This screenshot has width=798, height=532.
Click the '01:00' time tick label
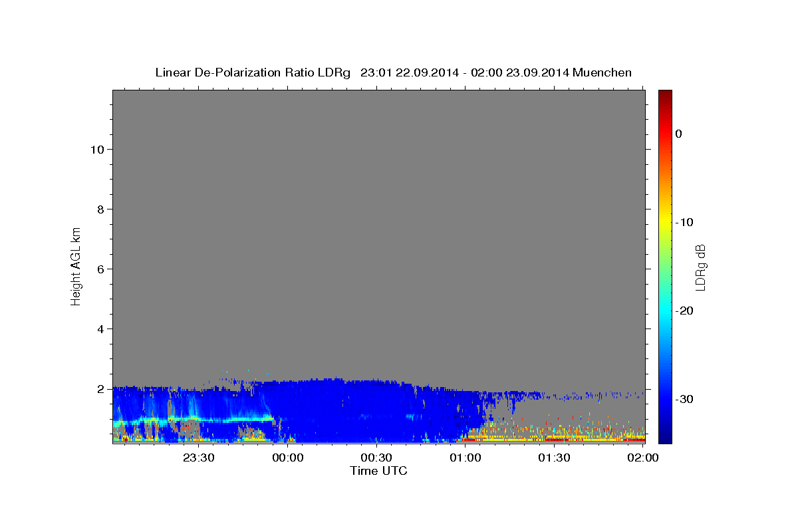click(465, 458)
